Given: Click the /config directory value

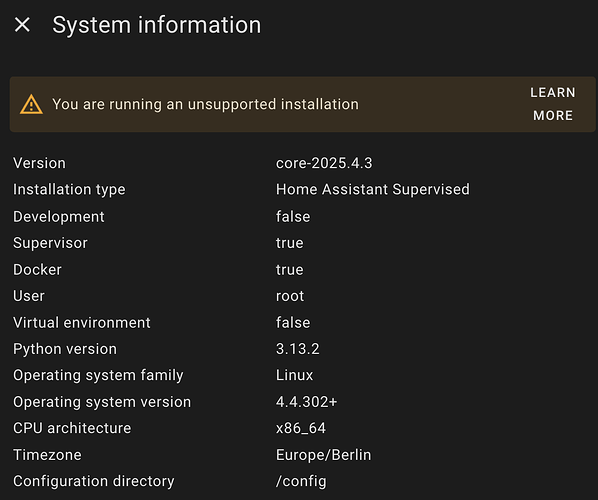Looking at the screenshot, I should click(x=301, y=481).
